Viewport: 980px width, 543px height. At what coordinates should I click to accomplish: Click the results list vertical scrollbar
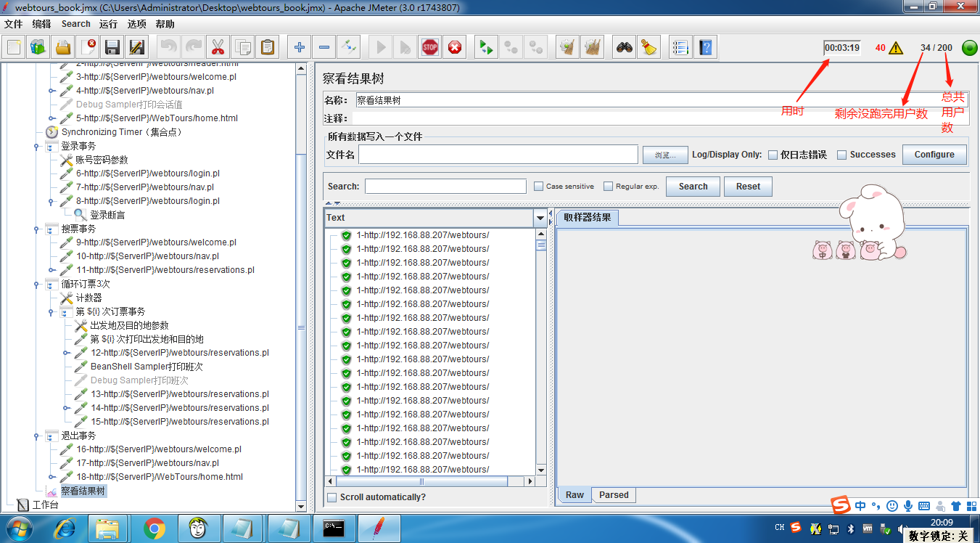click(541, 352)
